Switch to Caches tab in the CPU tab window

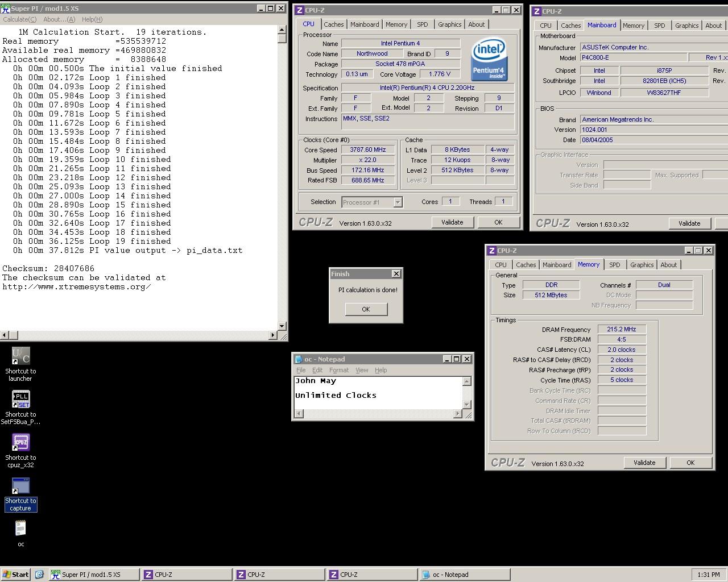coord(334,24)
